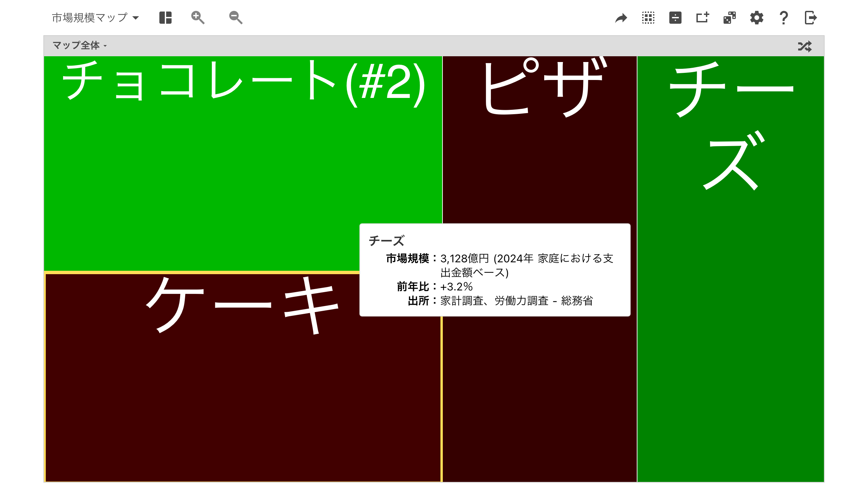The image size is (868, 488).
Task: Click the dotted grid selection icon
Action: pyautogui.click(x=648, y=18)
